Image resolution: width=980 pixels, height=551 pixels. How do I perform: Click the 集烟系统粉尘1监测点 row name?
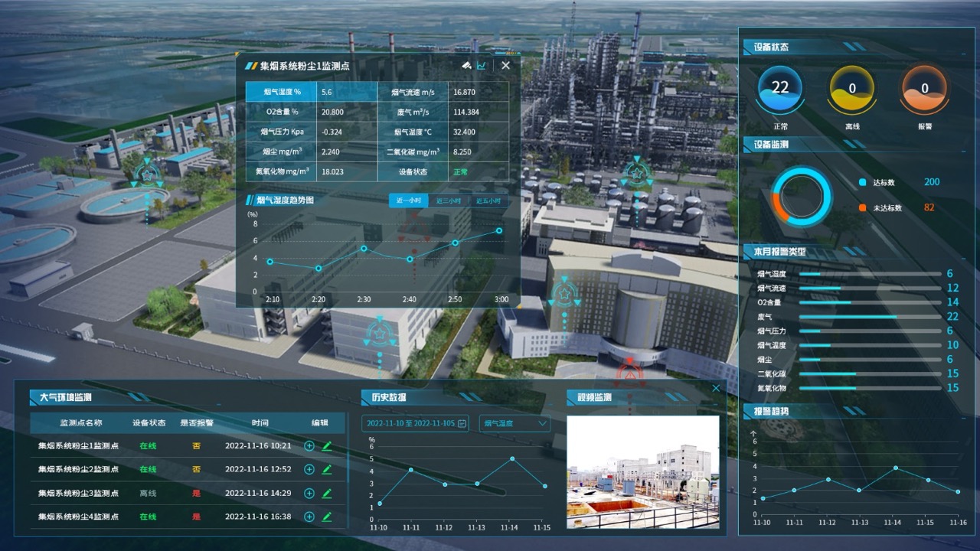coord(78,445)
